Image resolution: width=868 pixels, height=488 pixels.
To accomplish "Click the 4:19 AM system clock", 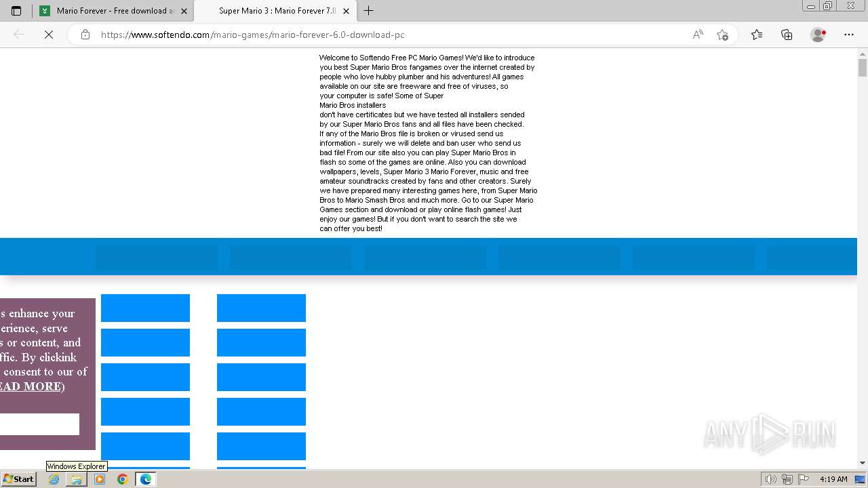I will 833,479.
